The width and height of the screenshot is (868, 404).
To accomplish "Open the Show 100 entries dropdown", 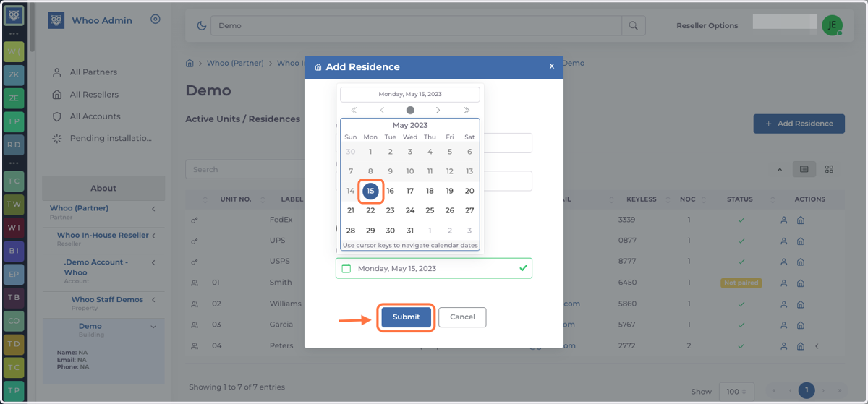I will click(x=738, y=391).
